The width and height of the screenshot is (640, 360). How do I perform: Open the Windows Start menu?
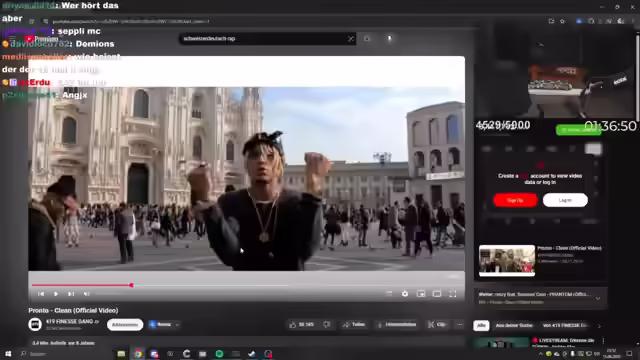[8, 353]
